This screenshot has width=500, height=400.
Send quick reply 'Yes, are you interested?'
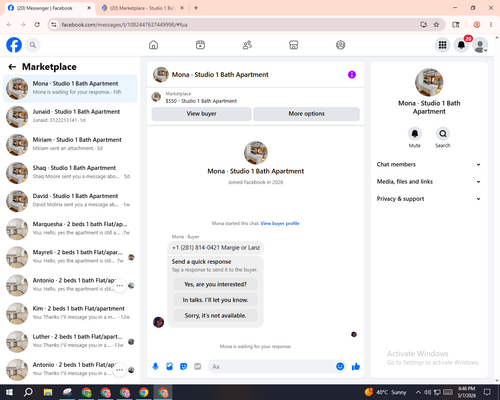(215, 284)
